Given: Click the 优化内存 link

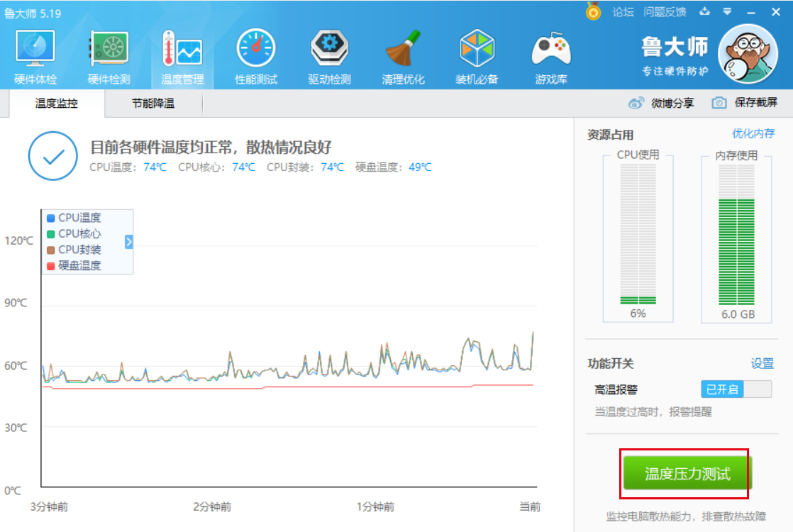Looking at the screenshot, I should pyautogui.click(x=753, y=133).
